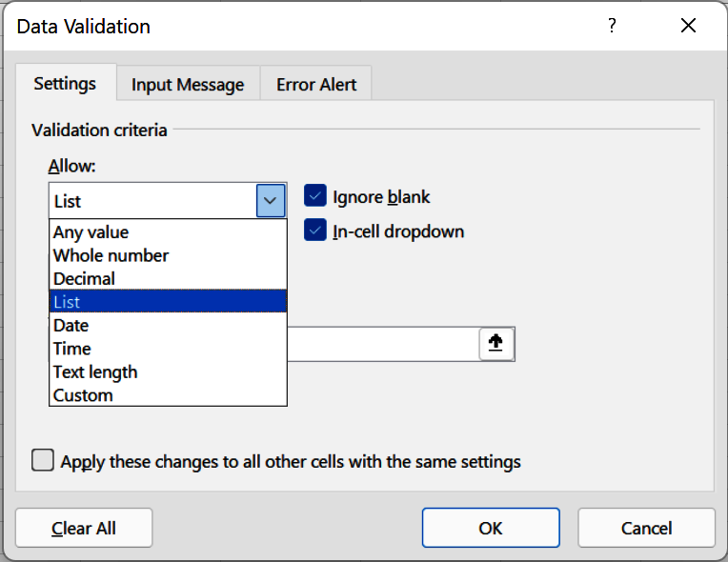Viewport: 728px width, 562px height.
Task: Choose Any value from the Allow list
Action: click(x=91, y=232)
